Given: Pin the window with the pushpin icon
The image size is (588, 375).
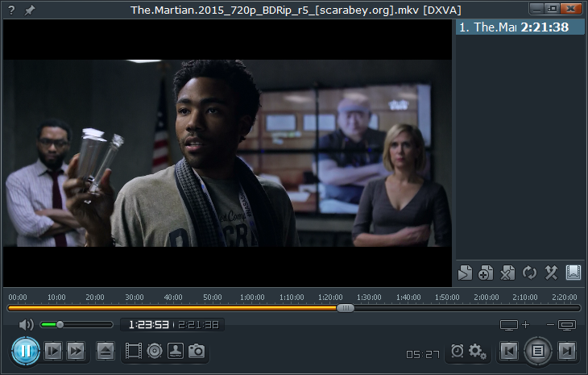Looking at the screenshot, I should pyautogui.click(x=30, y=10).
